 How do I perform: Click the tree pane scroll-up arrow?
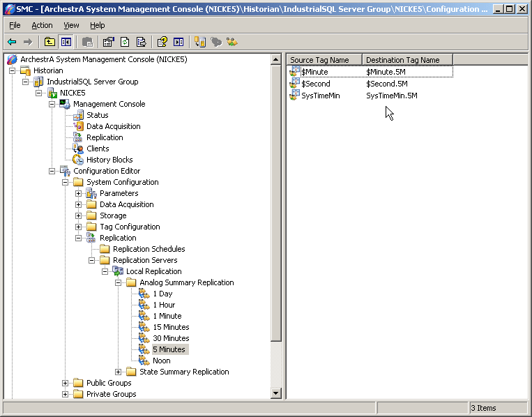[276, 60]
